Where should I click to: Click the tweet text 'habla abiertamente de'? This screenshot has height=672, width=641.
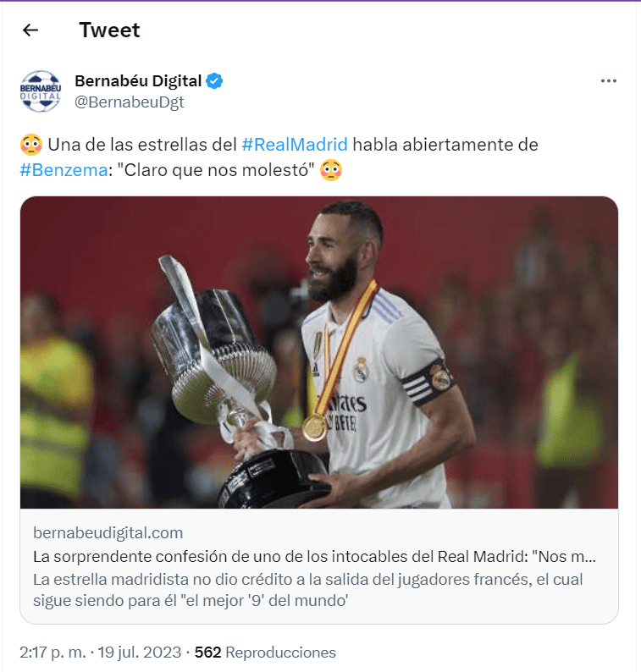click(445, 145)
